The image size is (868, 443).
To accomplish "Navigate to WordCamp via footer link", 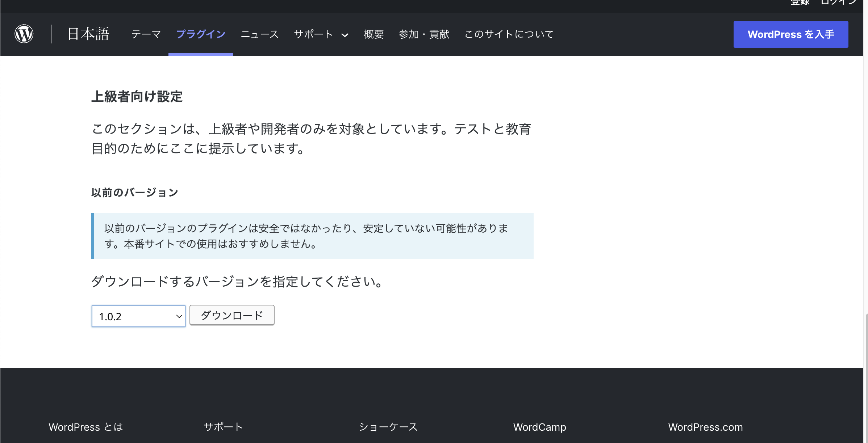I will coord(539,427).
